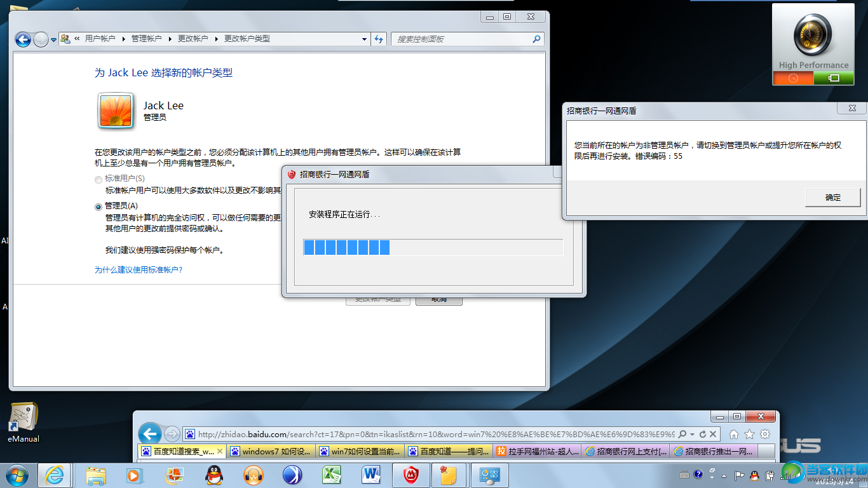Open the IE Tools gear menu
Screen dimensions: 868x488
[765, 435]
